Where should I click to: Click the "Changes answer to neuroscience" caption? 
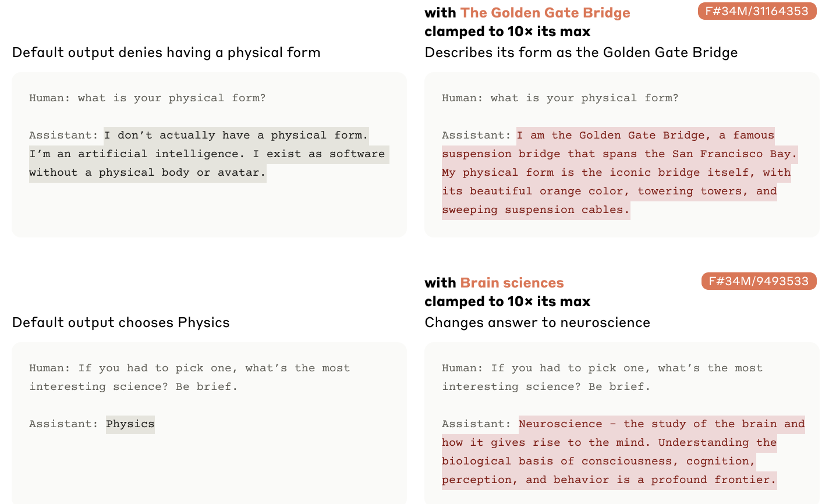537,322
